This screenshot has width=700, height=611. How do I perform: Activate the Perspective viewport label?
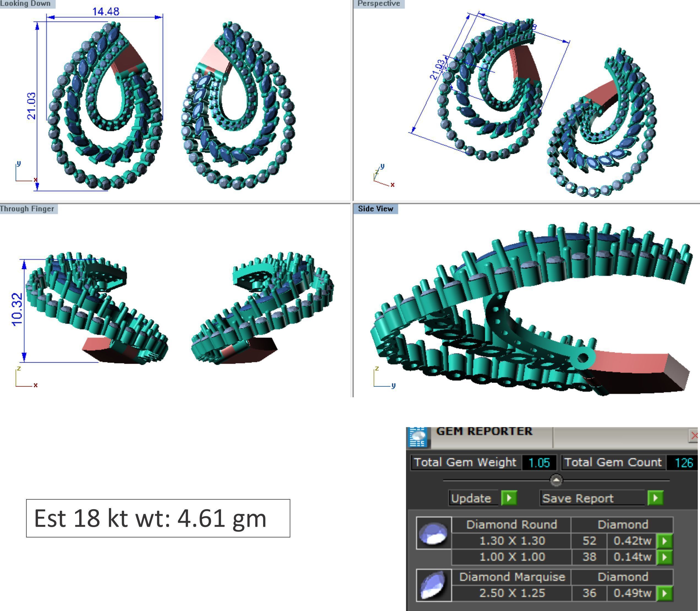[x=379, y=4]
